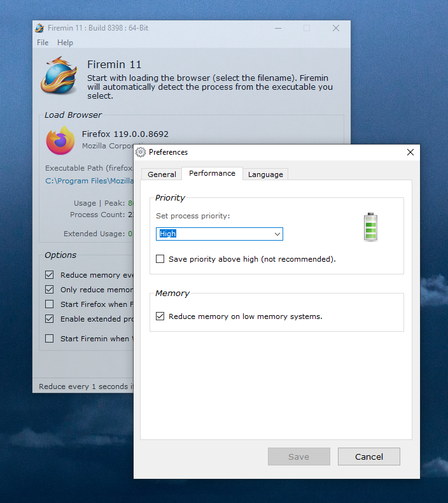Click the 'Extended Usage:' label in Firemin

point(94,234)
